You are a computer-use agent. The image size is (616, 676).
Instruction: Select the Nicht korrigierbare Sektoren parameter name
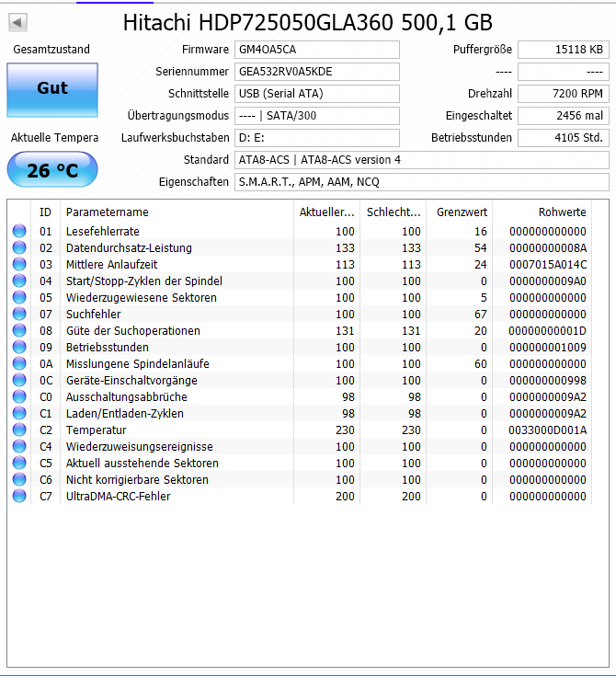[x=137, y=480]
